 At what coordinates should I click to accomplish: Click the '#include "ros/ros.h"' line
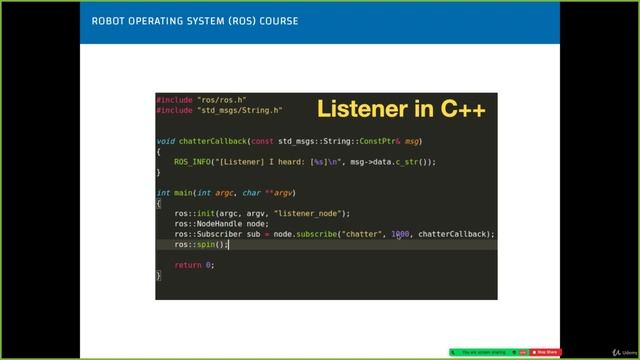click(x=201, y=100)
